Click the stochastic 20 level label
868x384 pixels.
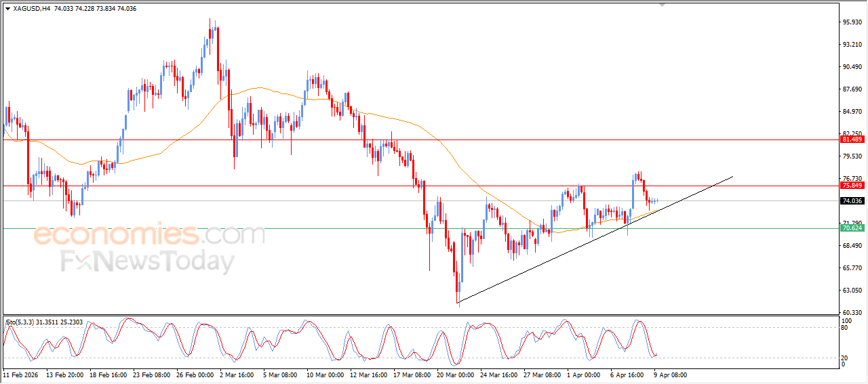(x=845, y=358)
